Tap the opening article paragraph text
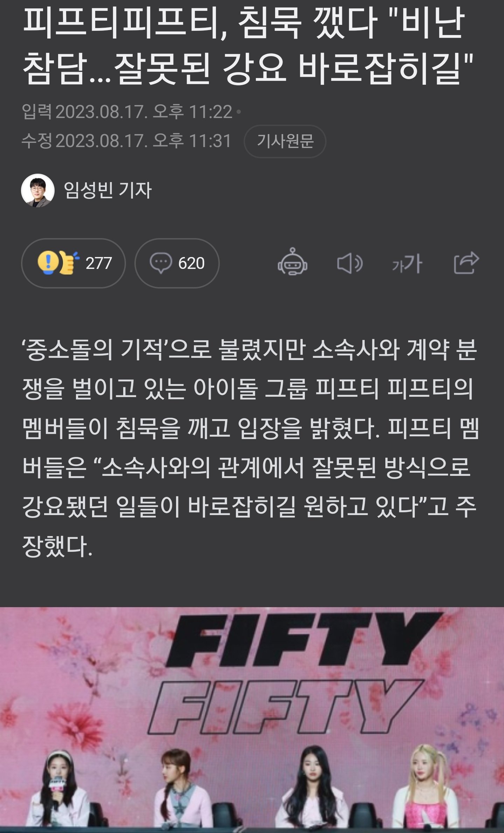Viewport: 504px width, 833px height. point(250,447)
